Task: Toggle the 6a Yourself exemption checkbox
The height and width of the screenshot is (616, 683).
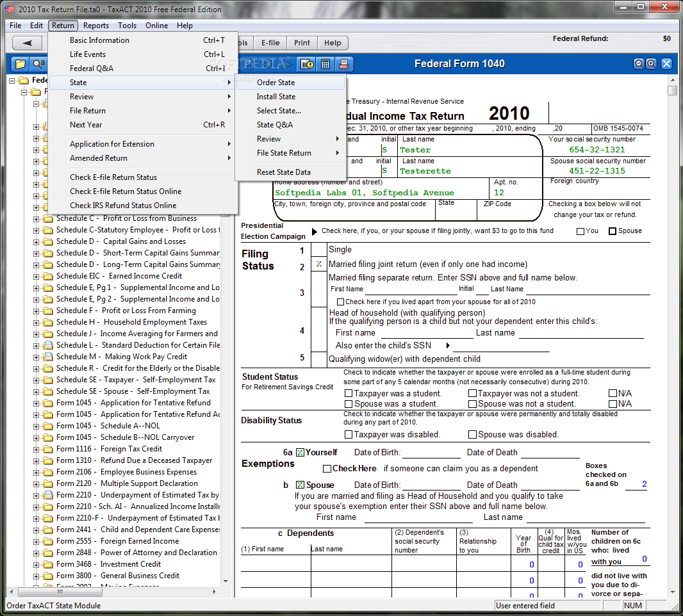Action: tap(300, 452)
